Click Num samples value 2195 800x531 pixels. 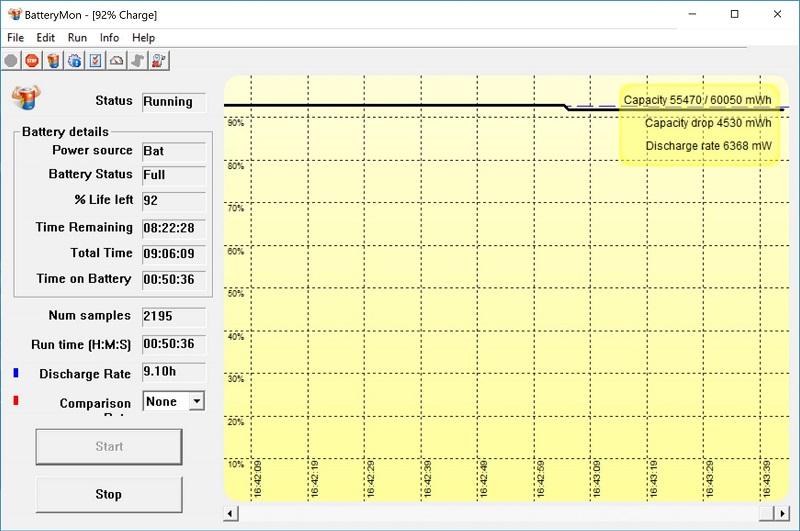pos(174,316)
